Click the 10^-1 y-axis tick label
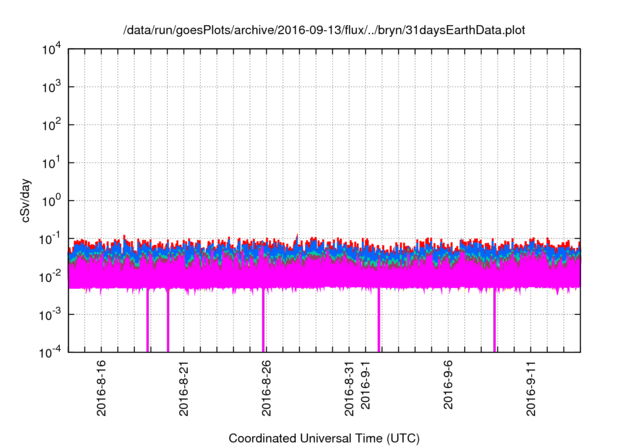Viewport: 640px width, 448px height. pos(50,239)
